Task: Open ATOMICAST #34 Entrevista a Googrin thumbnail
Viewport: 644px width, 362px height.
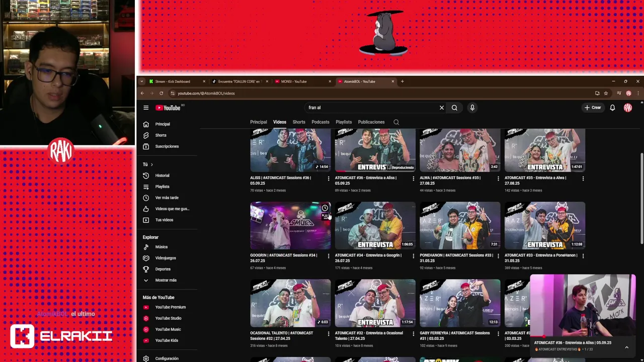Action: (375, 226)
